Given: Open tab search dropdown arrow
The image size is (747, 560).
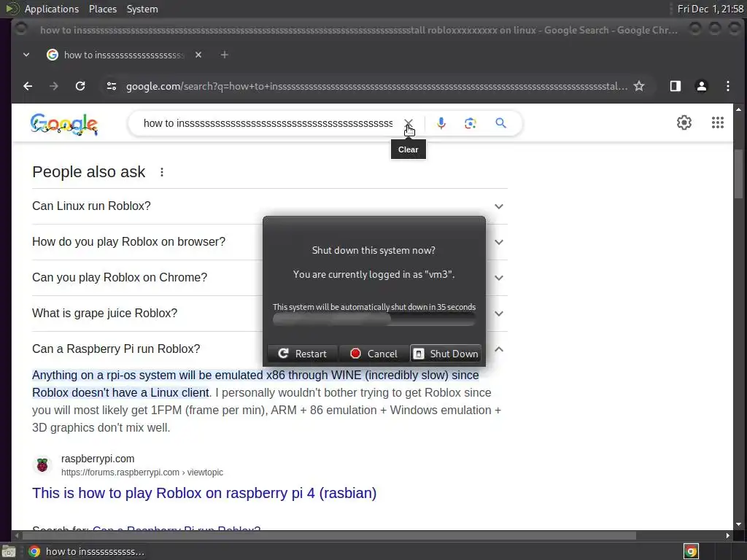Looking at the screenshot, I should [26, 55].
